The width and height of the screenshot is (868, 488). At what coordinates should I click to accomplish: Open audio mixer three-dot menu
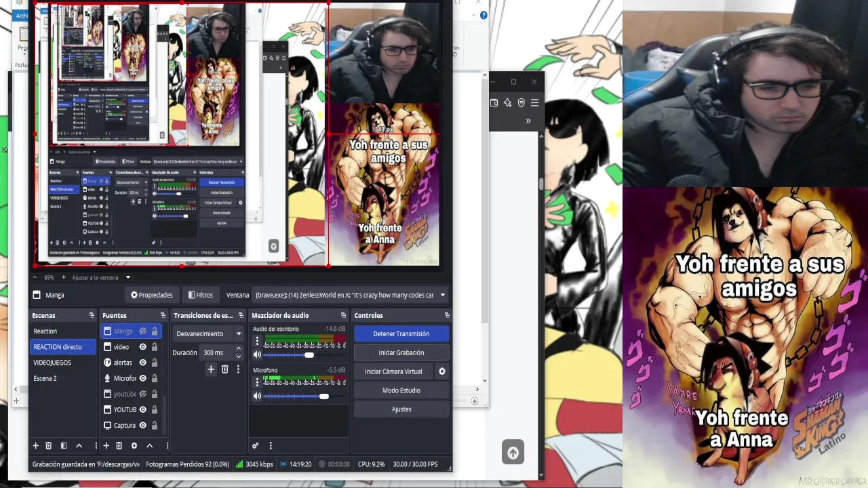coord(271,445)
